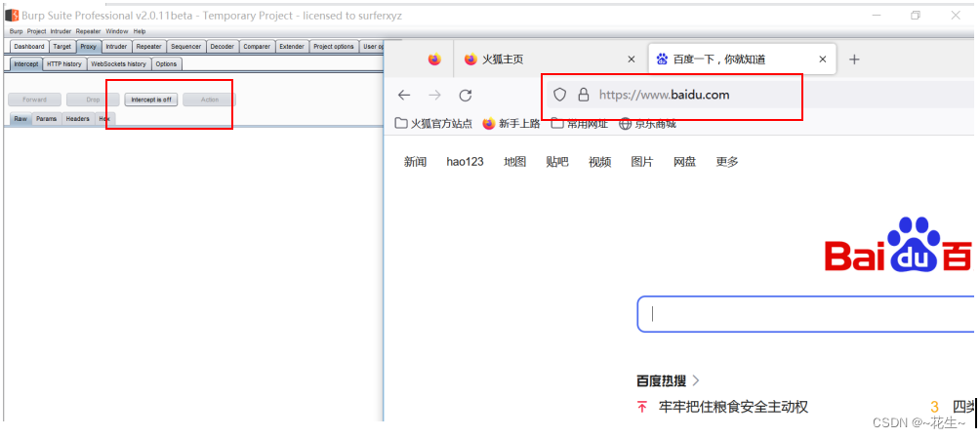
Task: Open the 京东商城 bookmark
Action: pyautogui.click(x=647, y=124)
